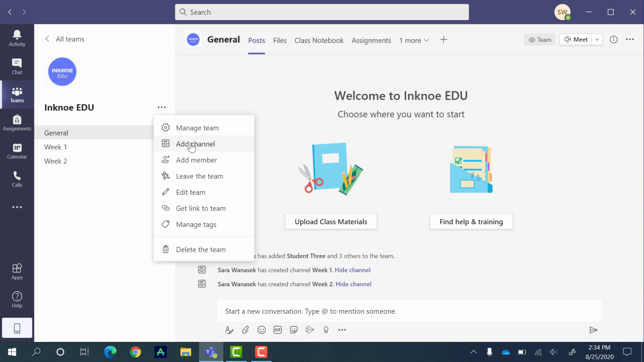Choose Add channel in the context menu
The image size is (644, 362).
pyautogui.click(x=204, y=144)
